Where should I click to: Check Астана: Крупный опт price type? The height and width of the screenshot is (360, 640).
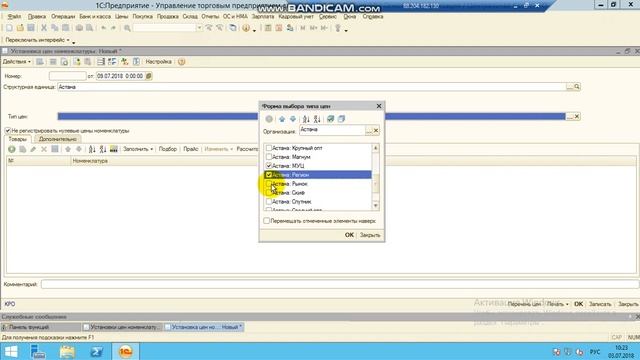pyautogui.click(x=269, y=148)
